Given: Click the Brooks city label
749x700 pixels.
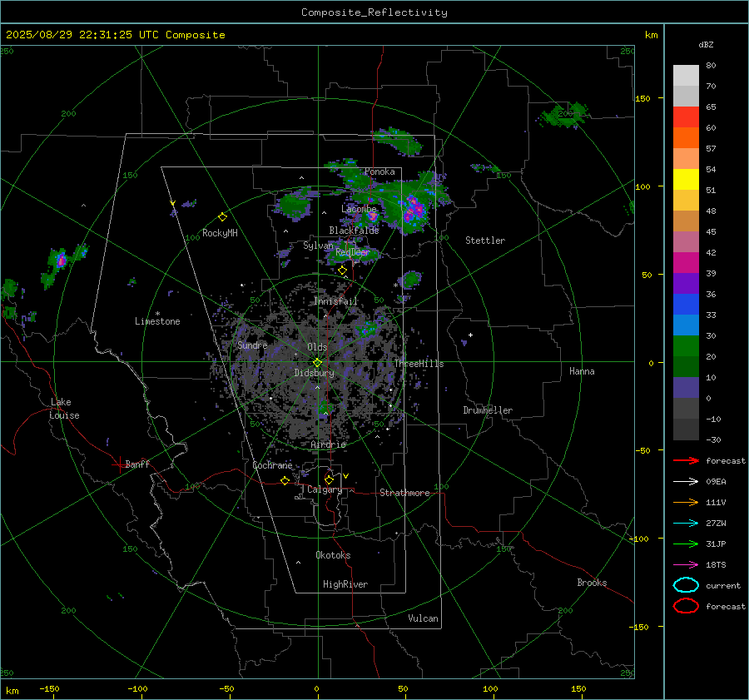Looking at the screenshot, I should tap(592, 583).
